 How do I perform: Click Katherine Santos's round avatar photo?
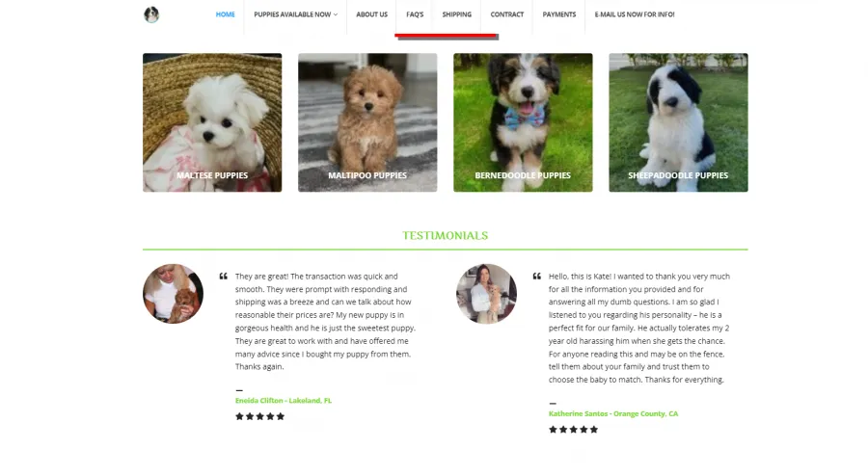click(x=486, y=294)
